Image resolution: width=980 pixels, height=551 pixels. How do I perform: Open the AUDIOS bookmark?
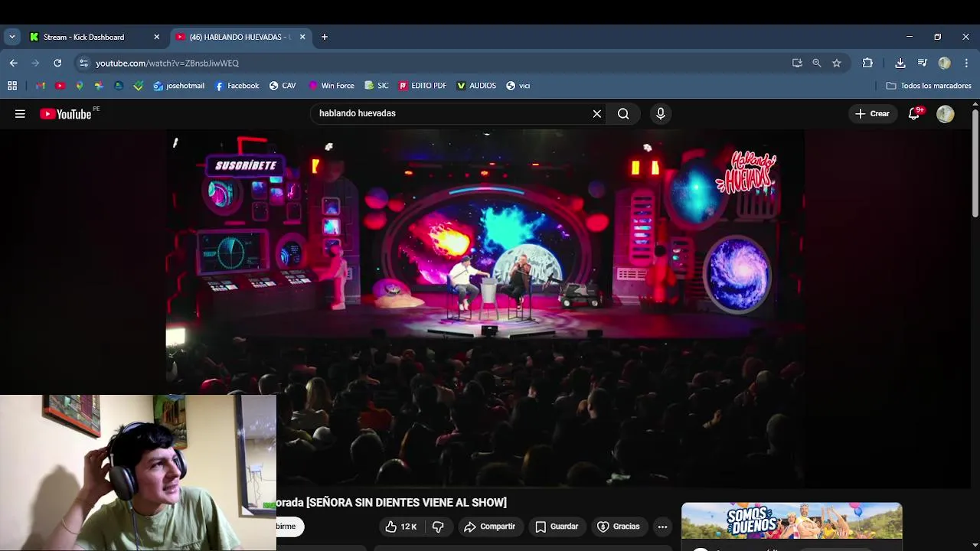(476, 86)
